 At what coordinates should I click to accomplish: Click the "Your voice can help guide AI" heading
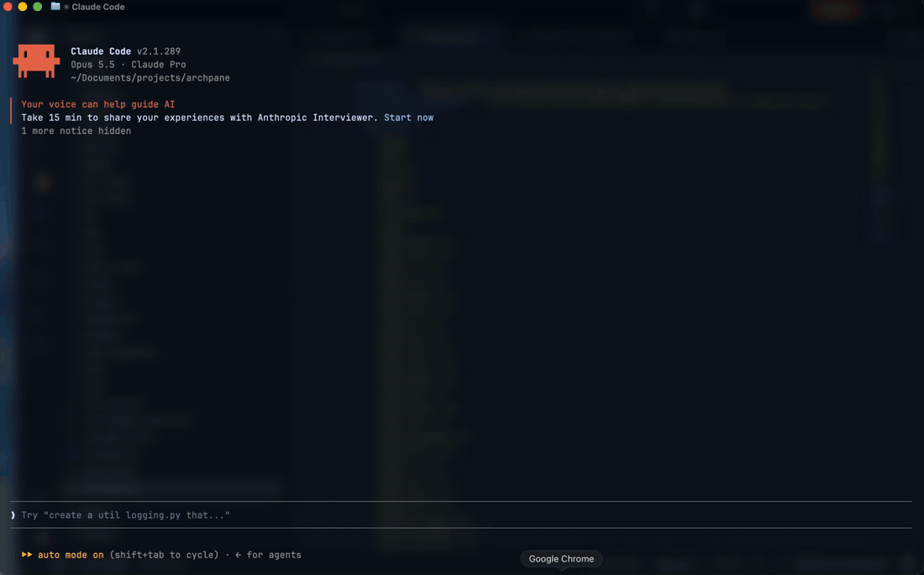point(97,104)
